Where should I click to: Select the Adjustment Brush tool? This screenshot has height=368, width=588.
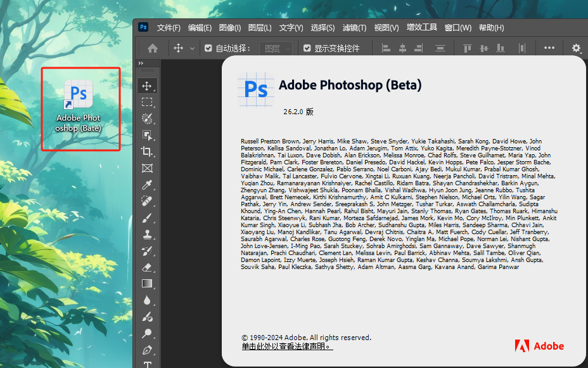(147, 317)
